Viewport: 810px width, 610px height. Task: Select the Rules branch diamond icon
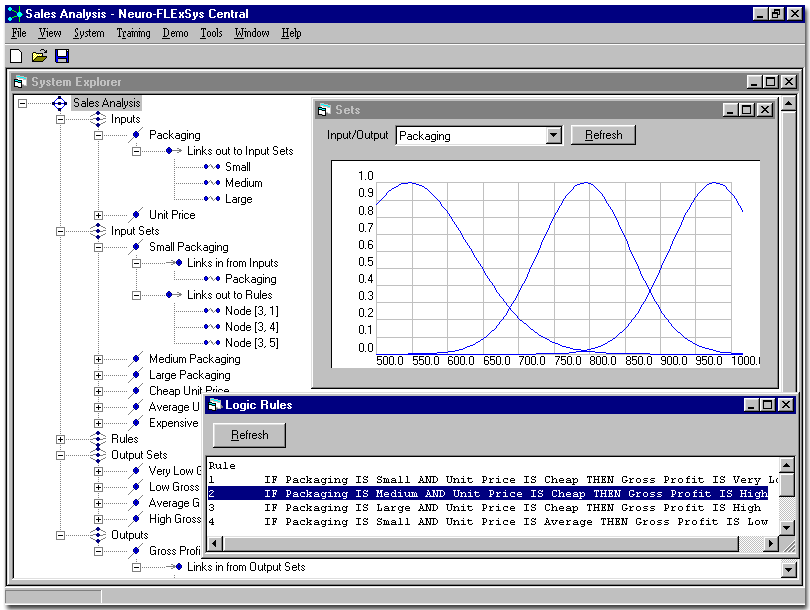pos(99,438)
